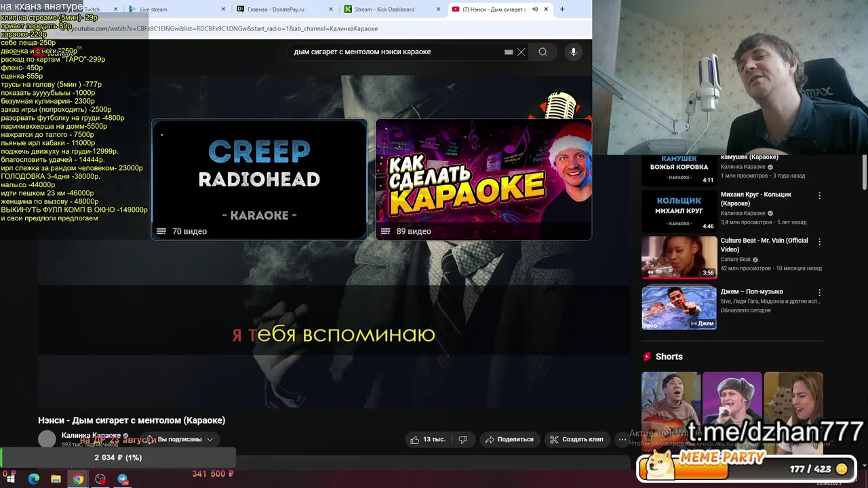Image resolution: width=868 pixels, height=488 pixels.
Task: Open the Creep Radiohead karaoke playlist card
Action: [x=259, y=180]
